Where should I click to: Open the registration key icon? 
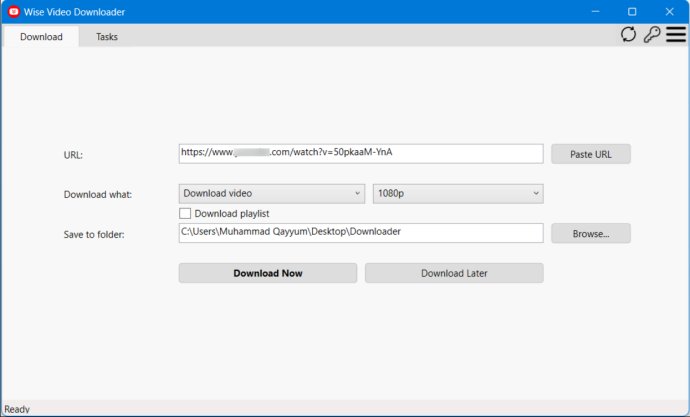(x=652, y=34)
